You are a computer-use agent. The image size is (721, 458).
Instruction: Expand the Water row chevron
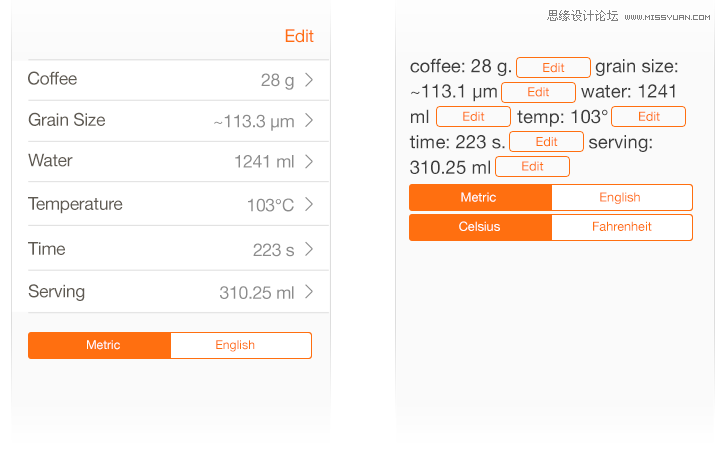309,161
